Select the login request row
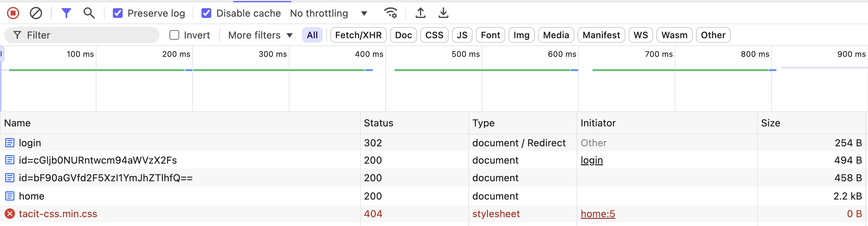 click(x=433, y=143)
